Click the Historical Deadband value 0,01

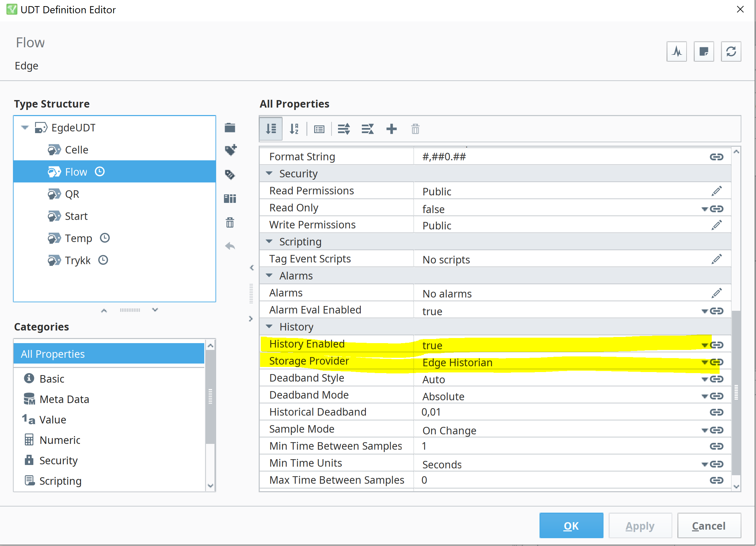(431, 412)
